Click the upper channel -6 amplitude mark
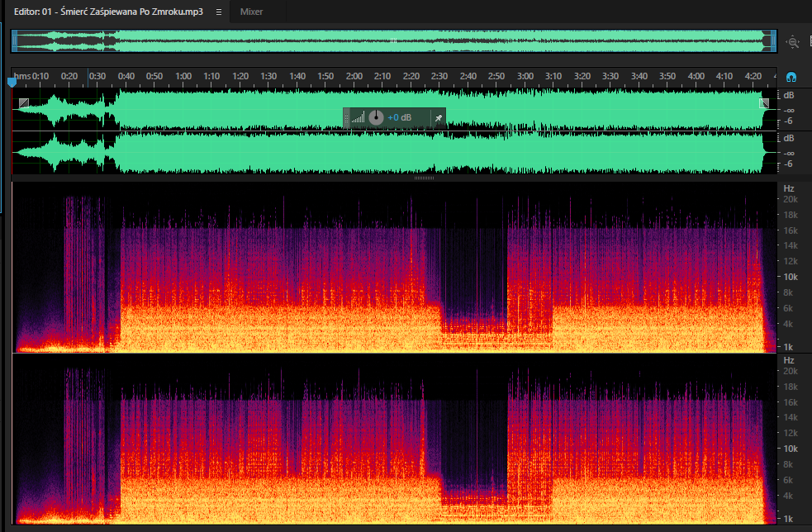The height and width of the screenshot is (532, 812). [788, 121]
